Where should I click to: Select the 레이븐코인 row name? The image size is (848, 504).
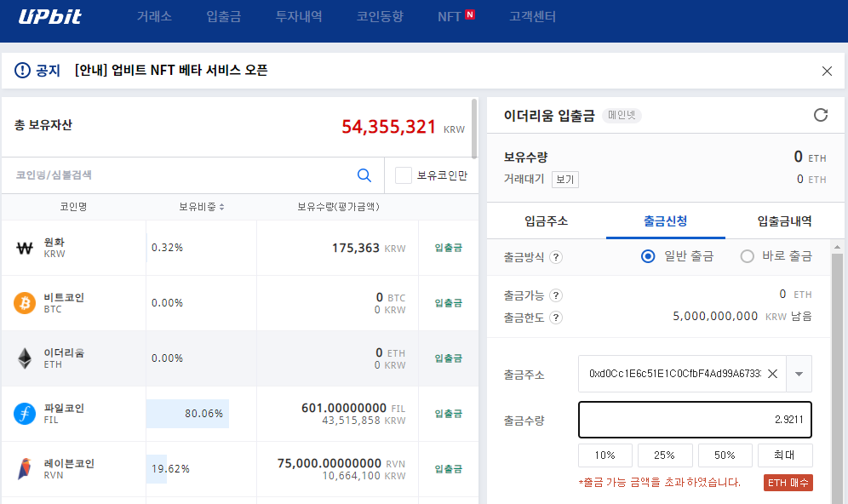69,463
